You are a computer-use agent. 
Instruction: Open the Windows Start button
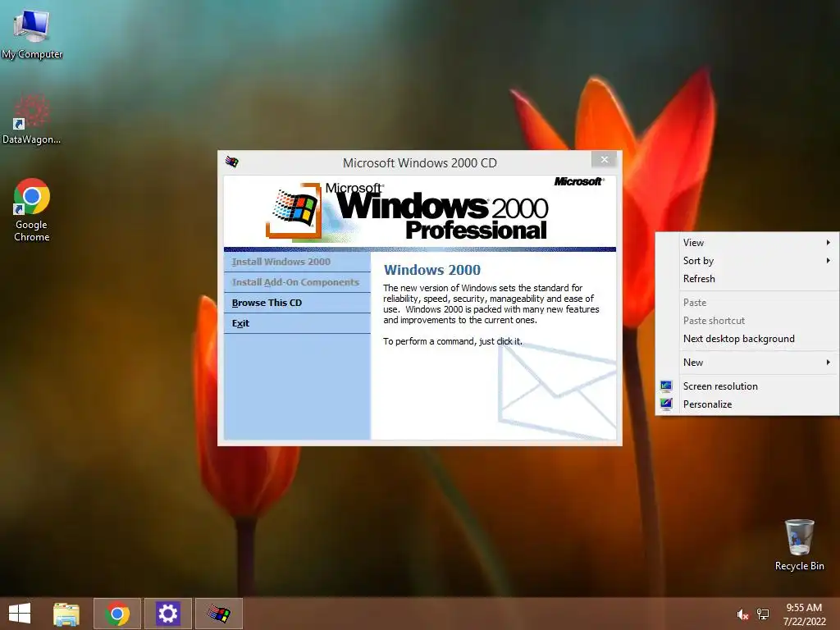click(x=20, y=614)
